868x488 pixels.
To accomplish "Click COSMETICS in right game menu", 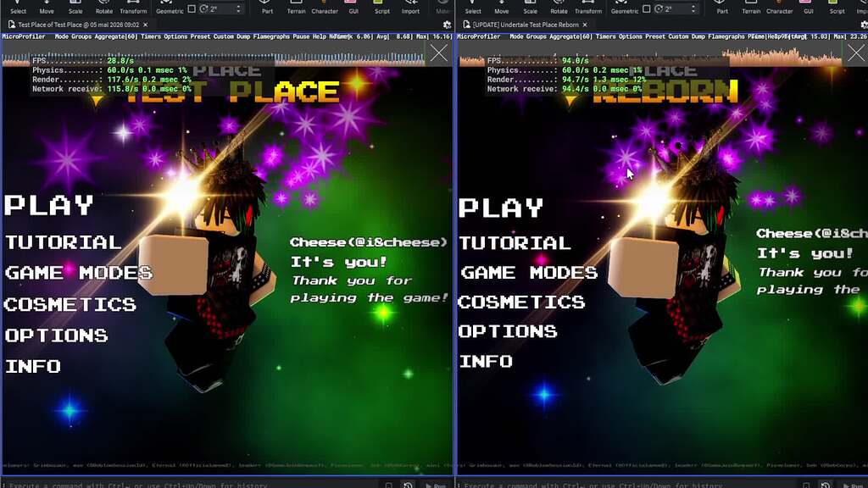I will click(x=521, y=302).
